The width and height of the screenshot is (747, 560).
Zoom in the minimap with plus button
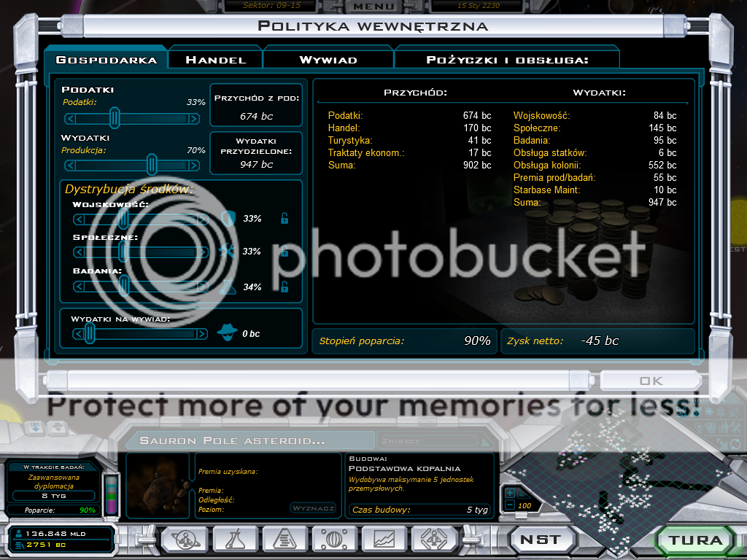coord(509,494)
